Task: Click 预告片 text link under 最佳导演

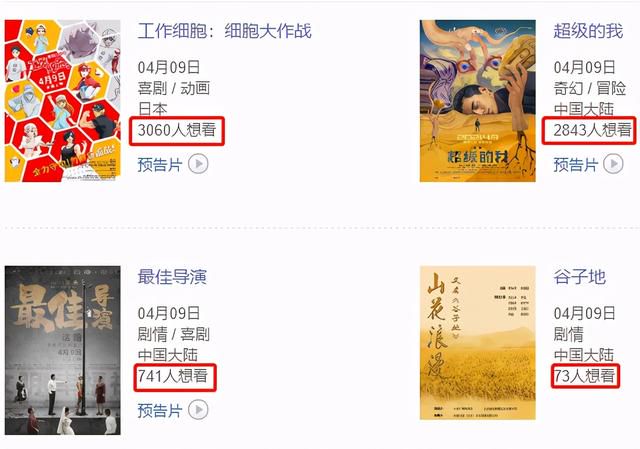Action: click(x=160, y=411)
